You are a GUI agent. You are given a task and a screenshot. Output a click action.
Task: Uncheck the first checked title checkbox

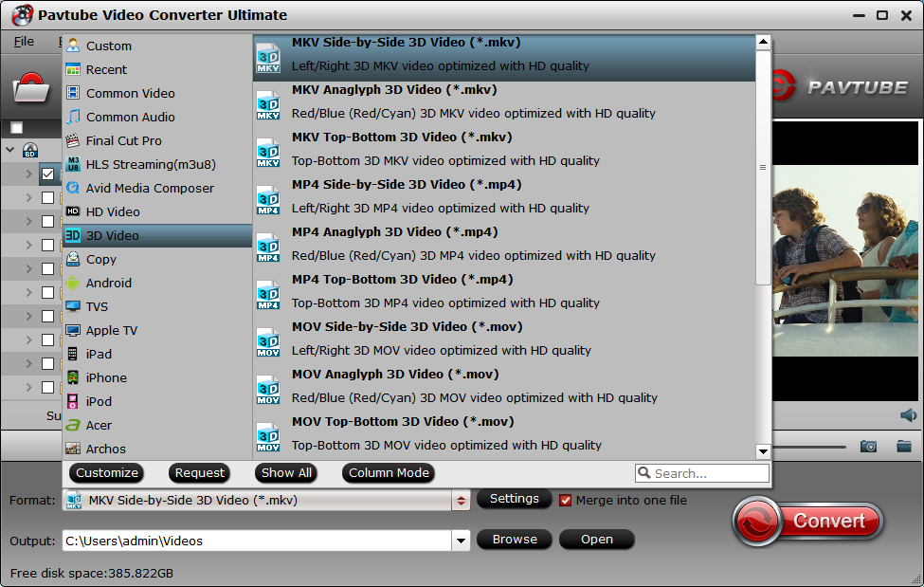coord(47,174)
